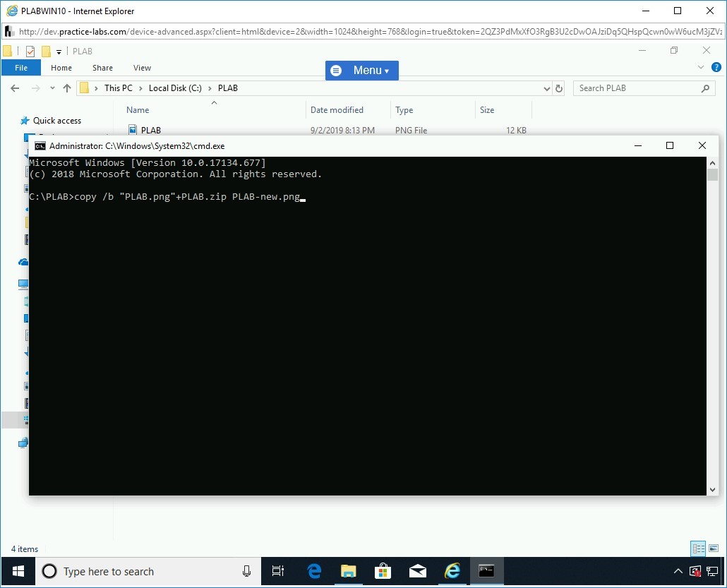This screenshot has width=727, height=588.
Task: Navigate to Local Disk (C:) breadcrumb
Action: tap(175, 88)
